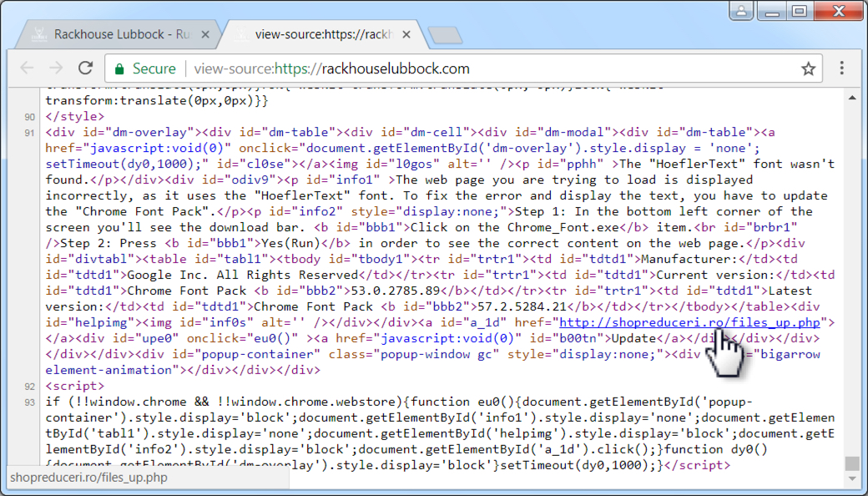The image size is (868, 496).
Task: Open Chrome three-dot menu
Action: (x=841, y=68)
